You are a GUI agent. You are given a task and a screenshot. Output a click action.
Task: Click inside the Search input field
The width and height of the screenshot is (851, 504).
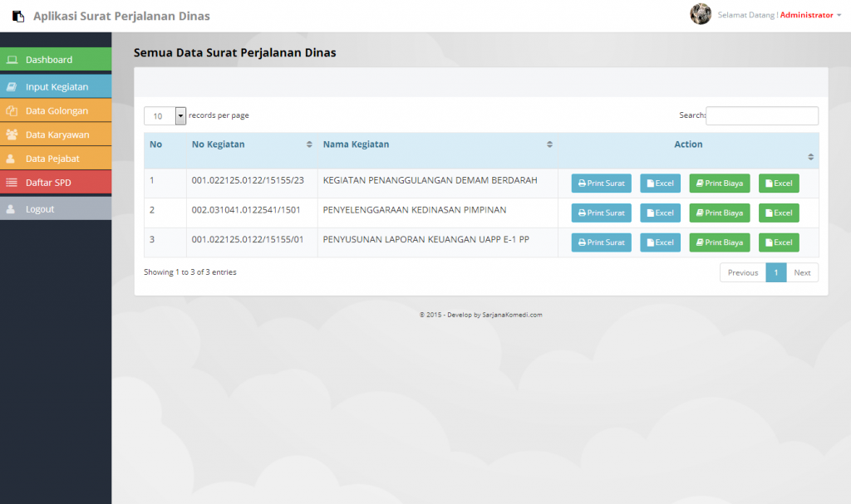pyautogui.click(x=761, y=115)
